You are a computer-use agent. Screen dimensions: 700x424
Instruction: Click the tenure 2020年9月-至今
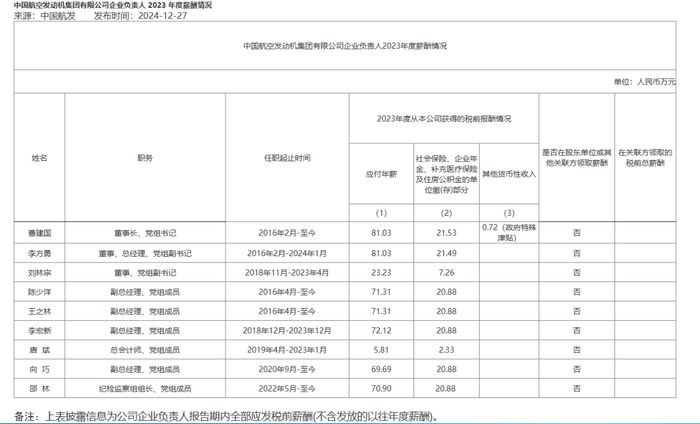pos(287,370)
